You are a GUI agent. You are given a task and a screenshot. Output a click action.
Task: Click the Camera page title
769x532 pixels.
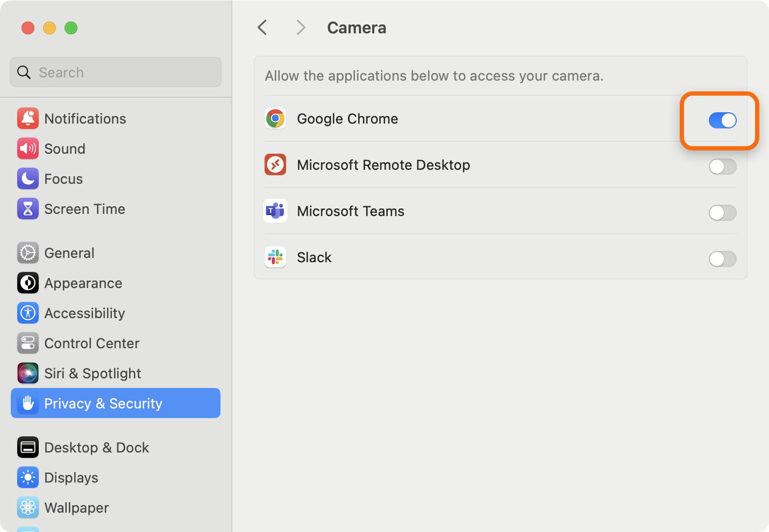click(357, 28)
